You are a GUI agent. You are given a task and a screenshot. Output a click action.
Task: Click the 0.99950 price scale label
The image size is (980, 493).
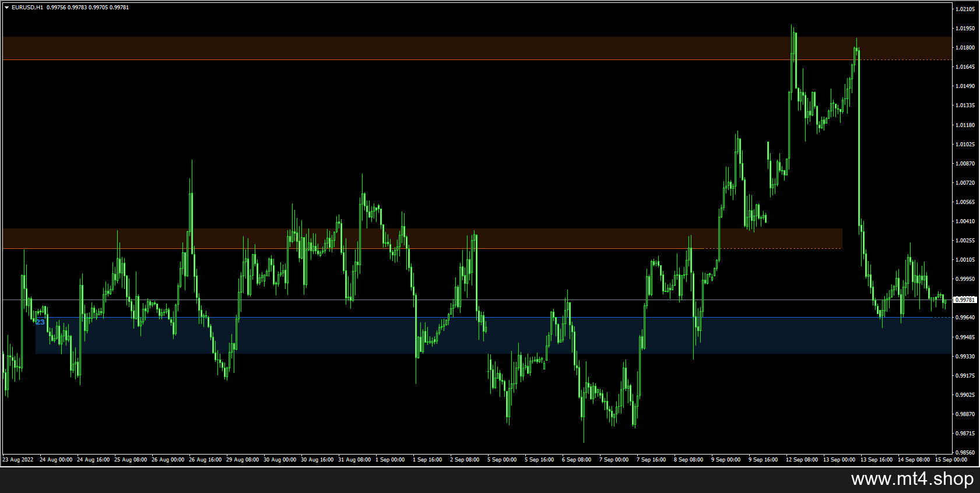pos(965,279)
